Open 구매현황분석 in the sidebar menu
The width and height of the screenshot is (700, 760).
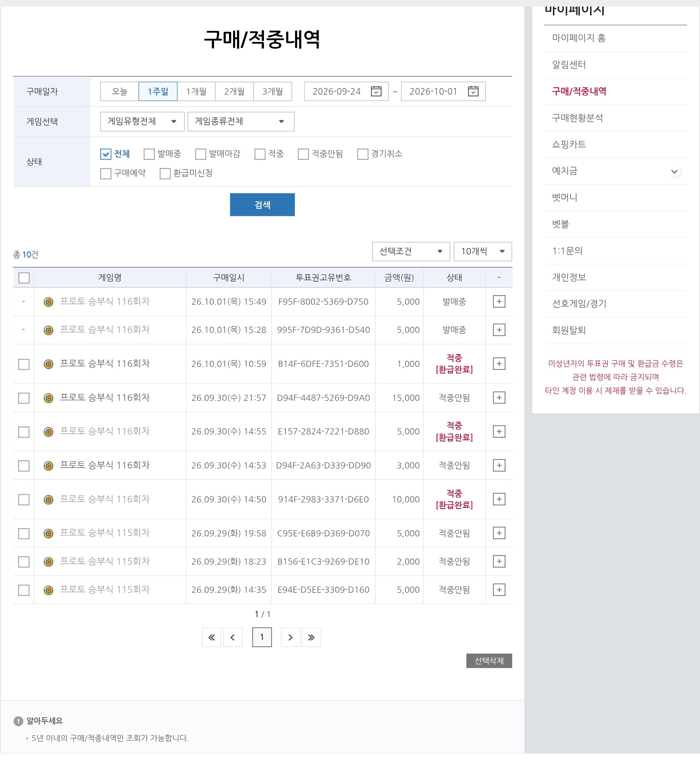(x=577, y=118)
